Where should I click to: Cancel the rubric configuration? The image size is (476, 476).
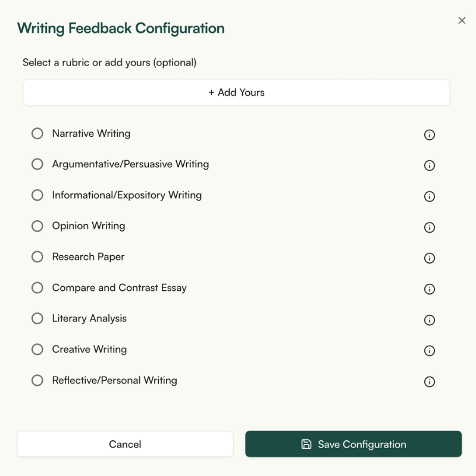[125, 444]
